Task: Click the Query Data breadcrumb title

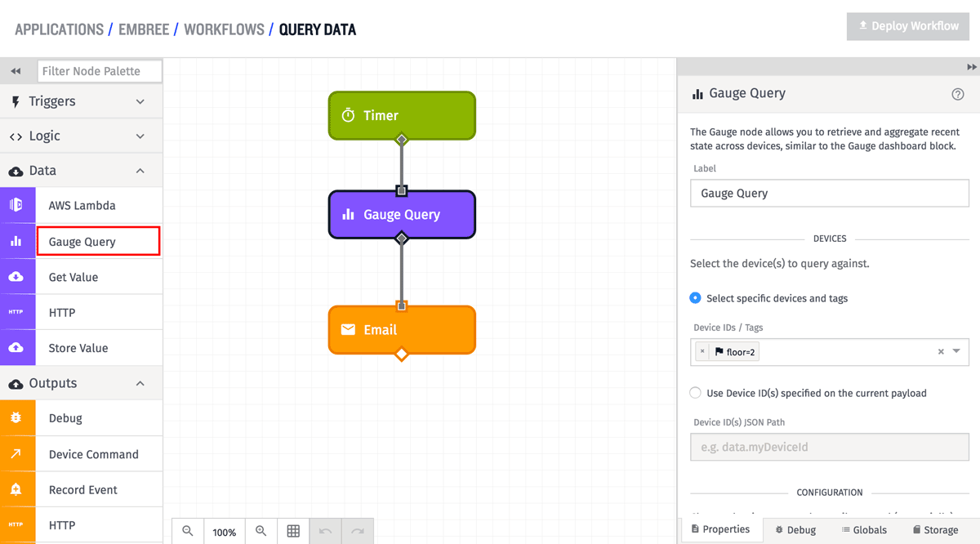Action: [318, 29]
